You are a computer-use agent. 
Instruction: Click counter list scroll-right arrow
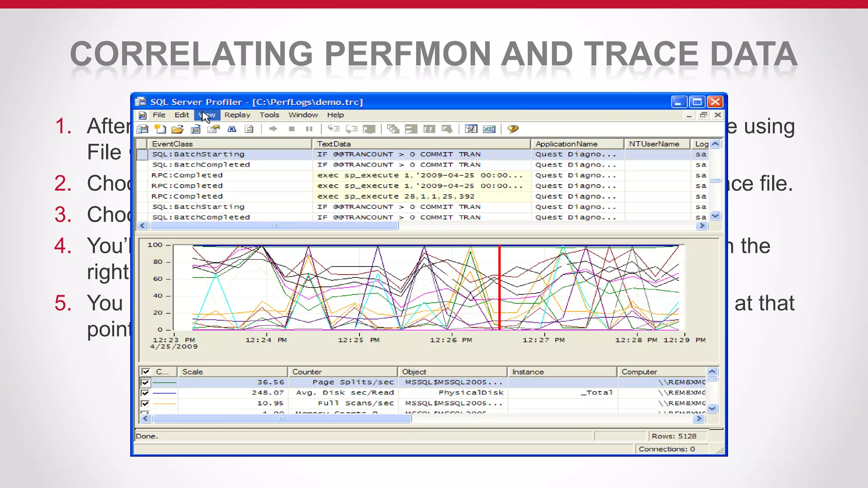[x=698, y=419]
